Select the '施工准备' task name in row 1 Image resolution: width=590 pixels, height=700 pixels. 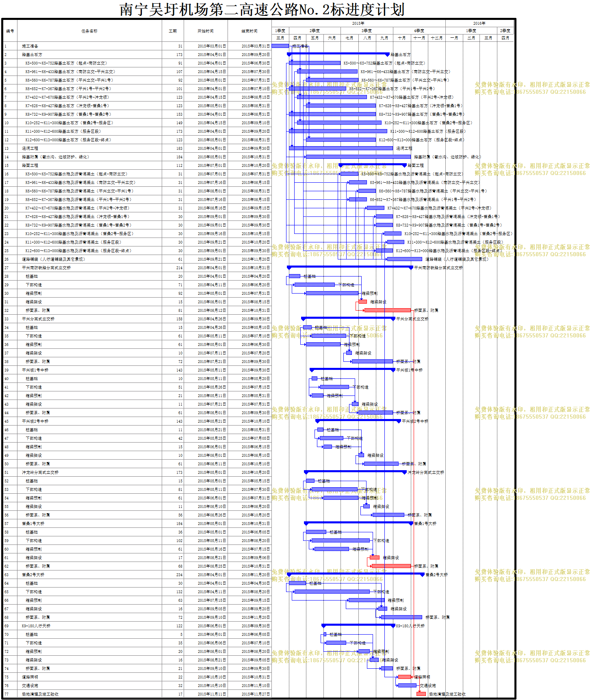click(x=30, y=46)
